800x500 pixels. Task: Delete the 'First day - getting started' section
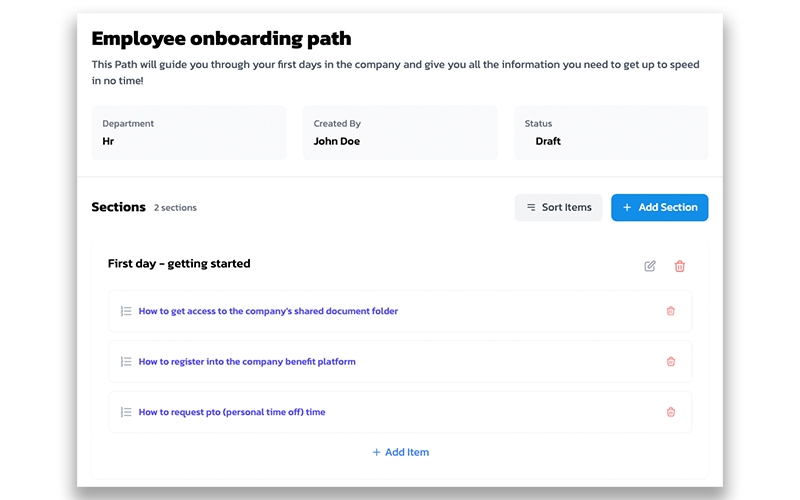pos(680,266)
